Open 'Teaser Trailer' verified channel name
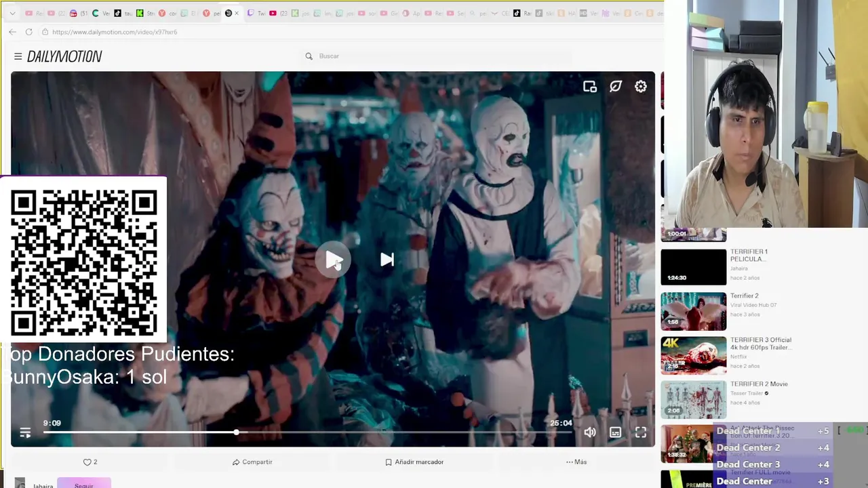Viewport: 868px width, 488px height. point(747,393)
